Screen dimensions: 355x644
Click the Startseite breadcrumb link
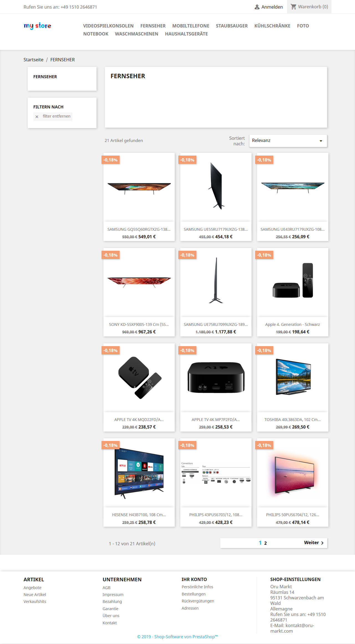[x=34, y=60]
